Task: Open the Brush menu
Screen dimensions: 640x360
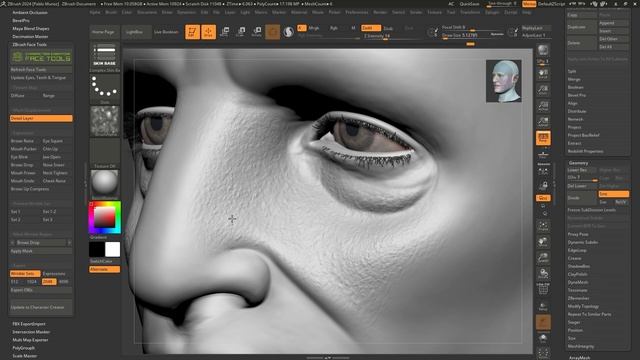Action: coord(111,12)
